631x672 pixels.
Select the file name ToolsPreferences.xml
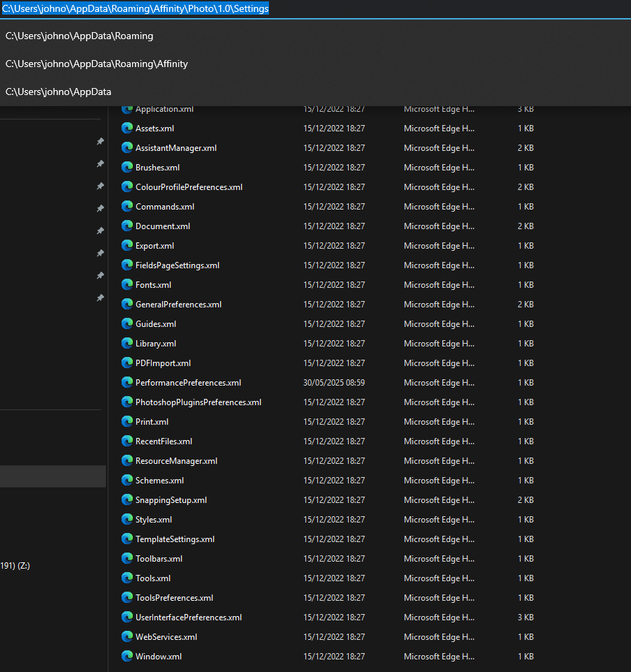tap(175, 598)
